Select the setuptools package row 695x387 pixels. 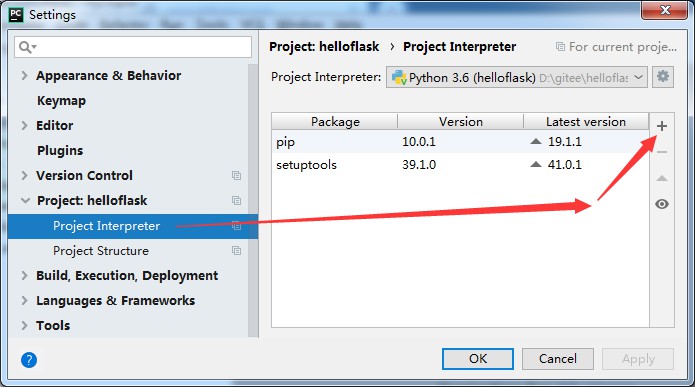click(460, 165)
